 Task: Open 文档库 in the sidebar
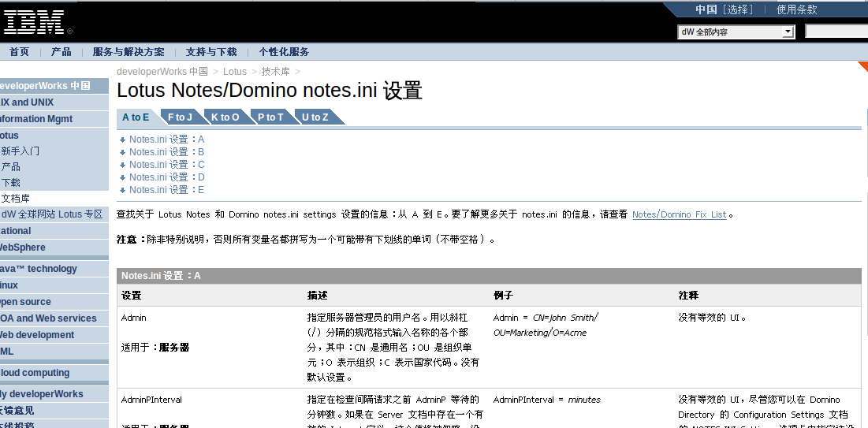[x=16, y=198]
